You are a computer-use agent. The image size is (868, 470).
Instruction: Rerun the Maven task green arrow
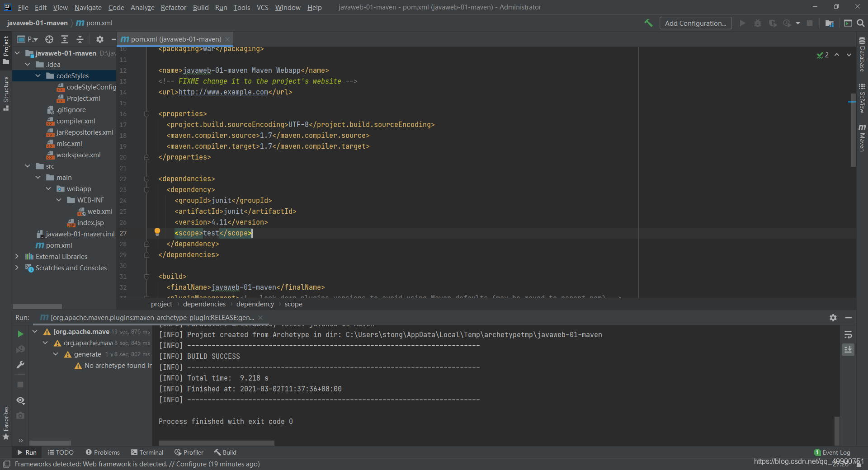click(20, 334)
